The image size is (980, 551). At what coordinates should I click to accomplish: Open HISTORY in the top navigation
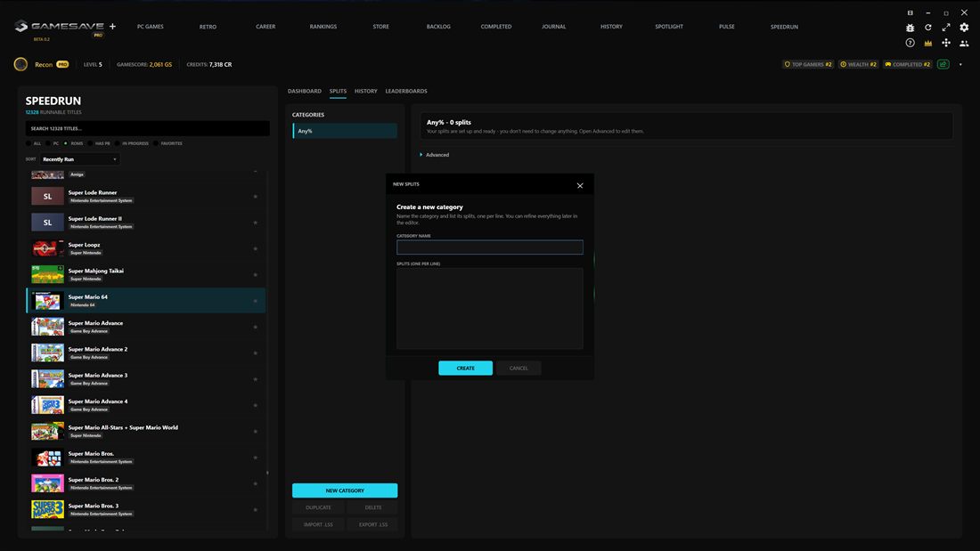pyautogui.click(x=611, y=27)
